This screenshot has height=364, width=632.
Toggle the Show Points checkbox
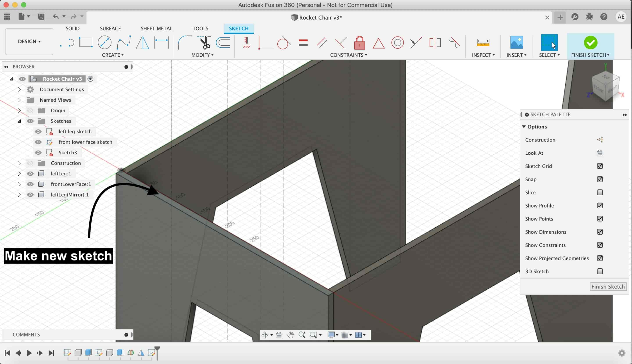tap(600, 219)
